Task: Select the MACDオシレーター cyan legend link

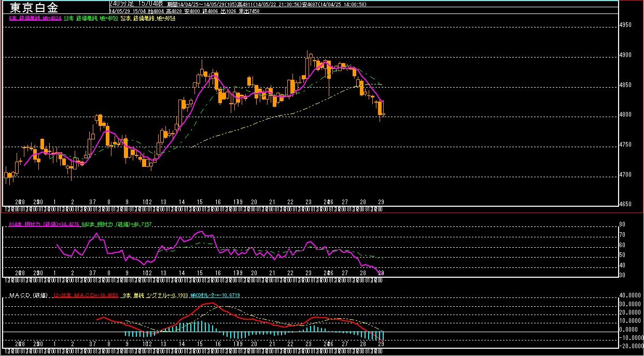Action: pos(215,295)
